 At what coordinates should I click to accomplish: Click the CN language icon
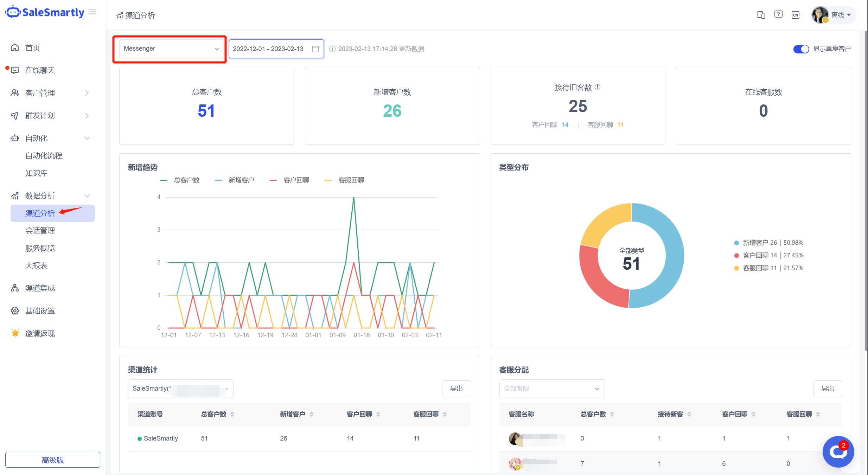tap(796, 15)
